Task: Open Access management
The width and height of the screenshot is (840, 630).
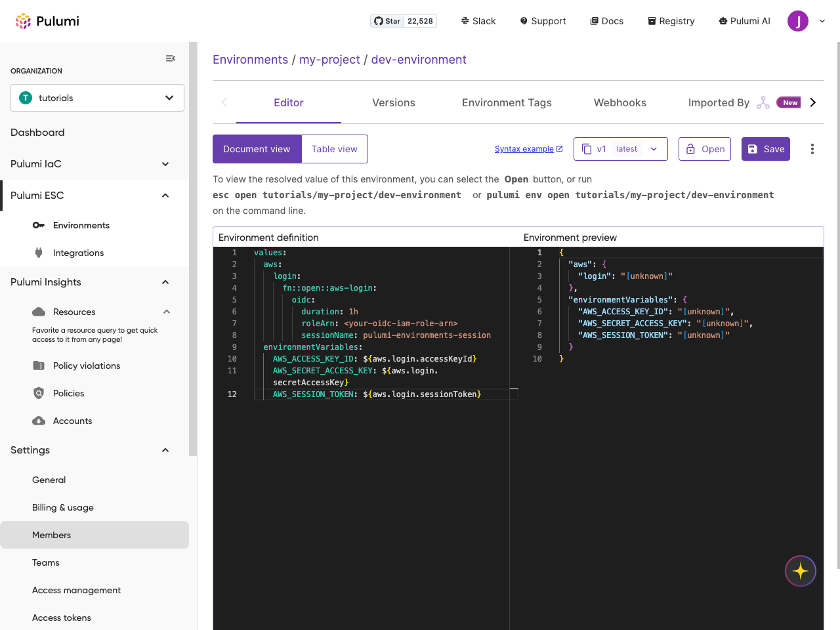Action: 76,590
